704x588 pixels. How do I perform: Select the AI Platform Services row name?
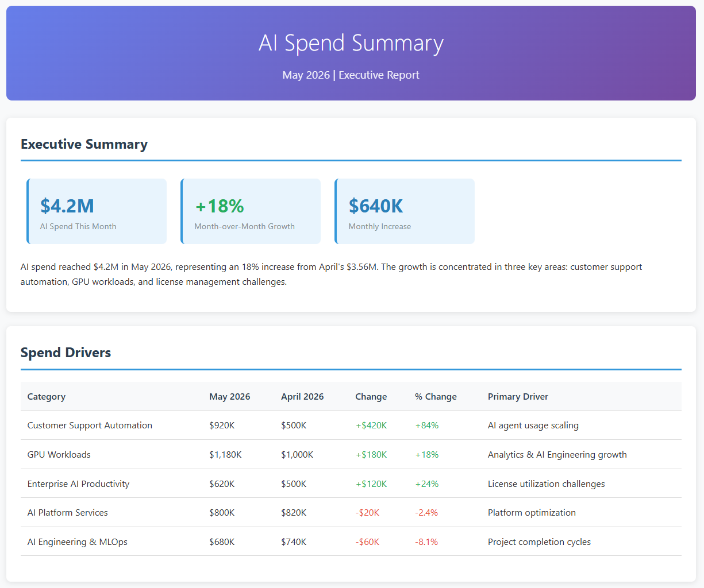(68, 513)
